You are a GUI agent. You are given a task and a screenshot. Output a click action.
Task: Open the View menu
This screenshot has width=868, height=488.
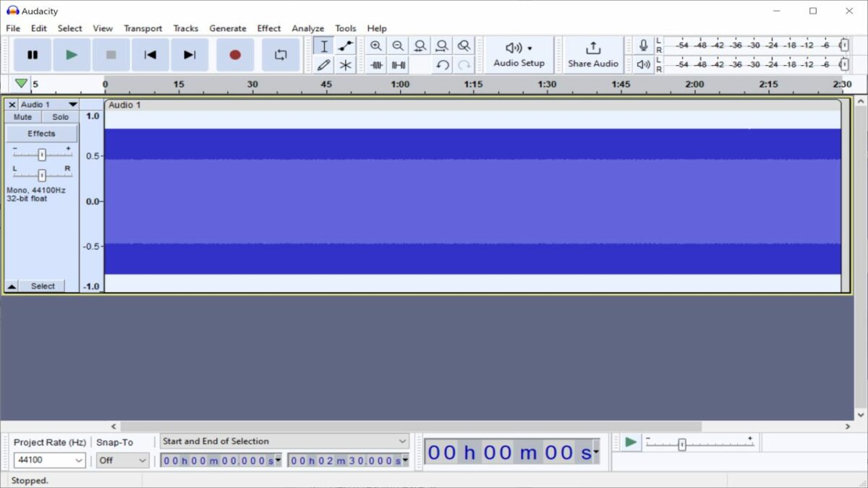(103, 28)
